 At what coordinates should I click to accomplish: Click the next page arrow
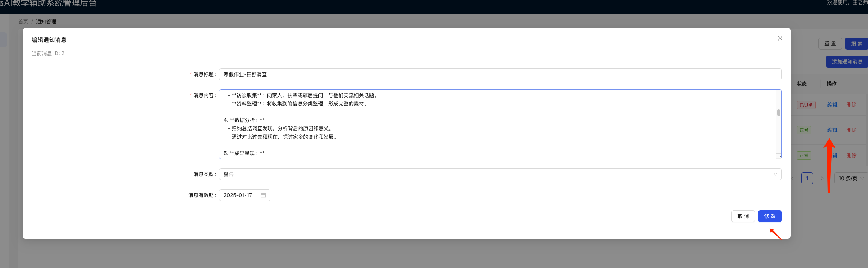[822, 178]
